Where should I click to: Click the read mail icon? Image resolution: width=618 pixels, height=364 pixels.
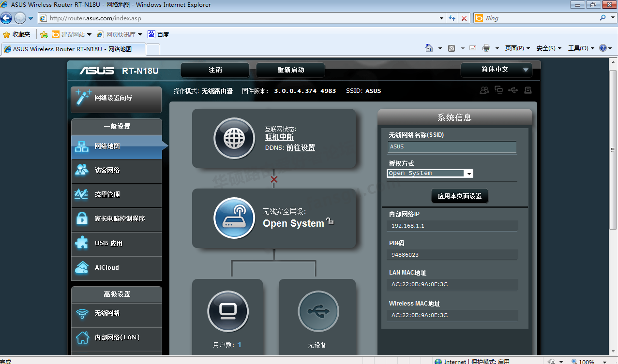click(x=473, y=48)
